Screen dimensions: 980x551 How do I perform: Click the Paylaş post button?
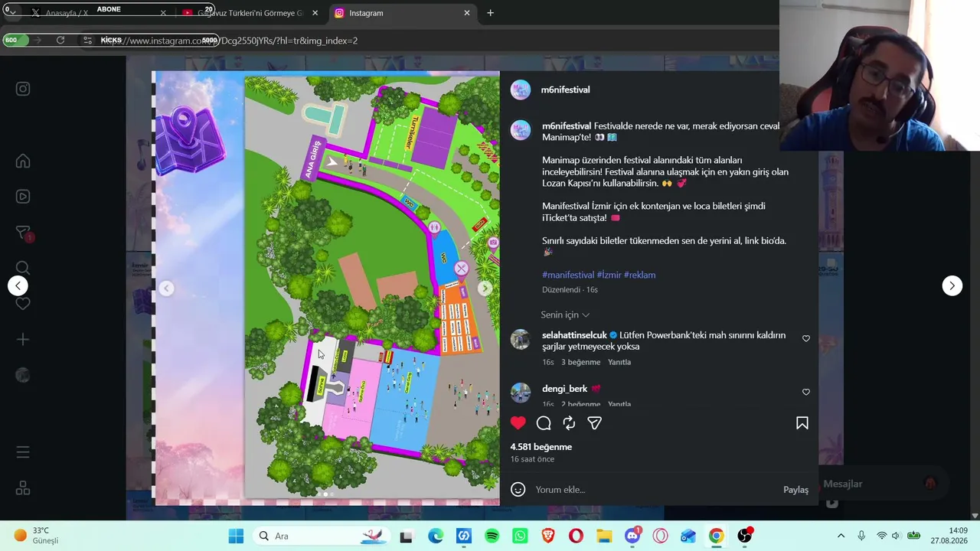pos(795,490)
